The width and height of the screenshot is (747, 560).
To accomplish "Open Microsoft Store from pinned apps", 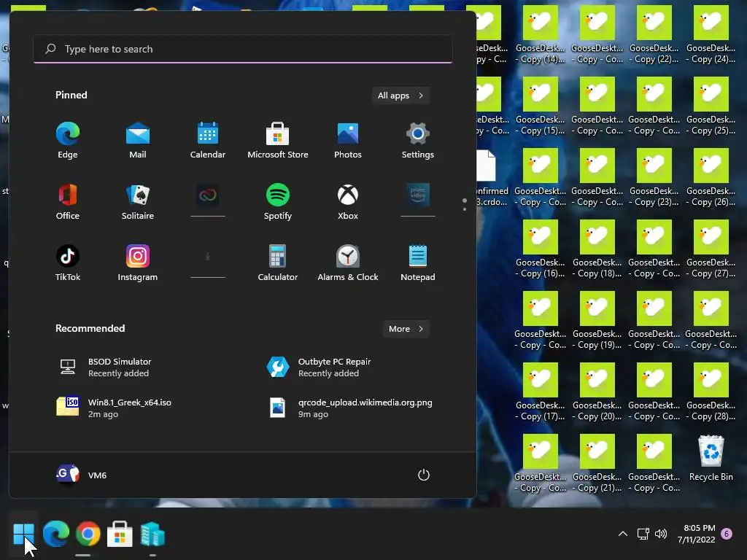I will pos(278,141).
